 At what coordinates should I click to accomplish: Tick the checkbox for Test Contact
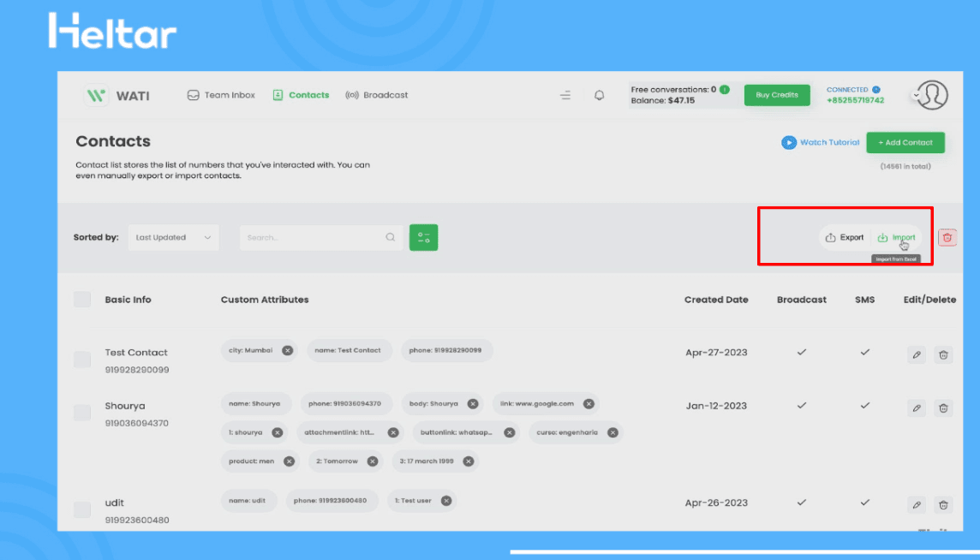click(x=82, y=360)
